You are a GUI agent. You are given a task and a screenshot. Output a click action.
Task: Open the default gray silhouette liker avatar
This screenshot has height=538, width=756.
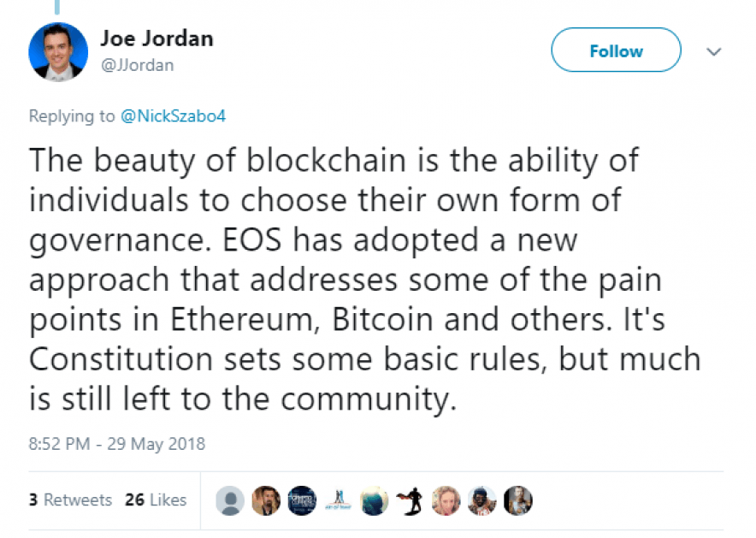pos(229,500)
